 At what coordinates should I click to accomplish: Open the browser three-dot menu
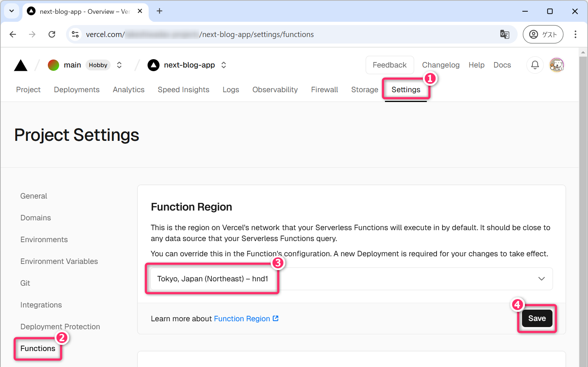click(575, 34)
